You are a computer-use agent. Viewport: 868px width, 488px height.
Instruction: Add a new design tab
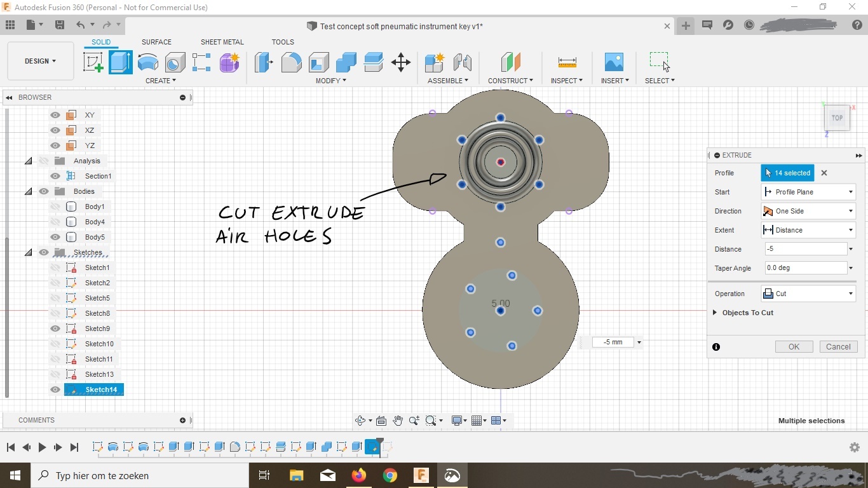click(686, 25)
